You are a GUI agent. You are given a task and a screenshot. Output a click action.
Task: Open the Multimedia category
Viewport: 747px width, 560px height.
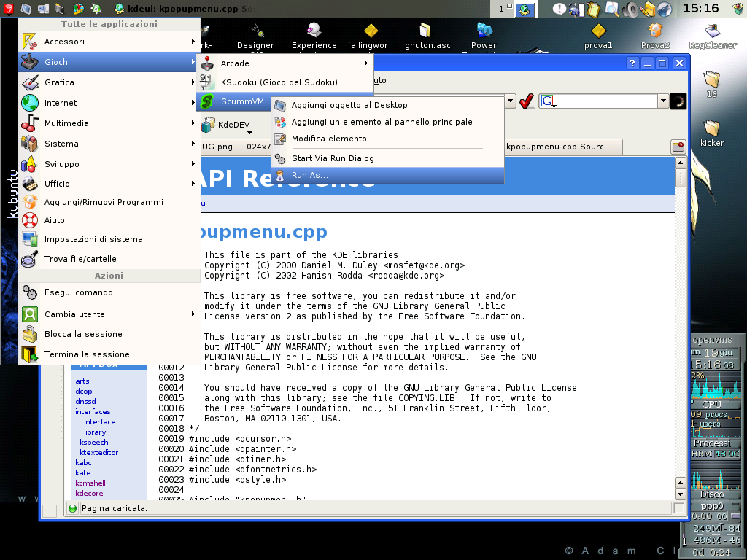(x=109, y=123)
